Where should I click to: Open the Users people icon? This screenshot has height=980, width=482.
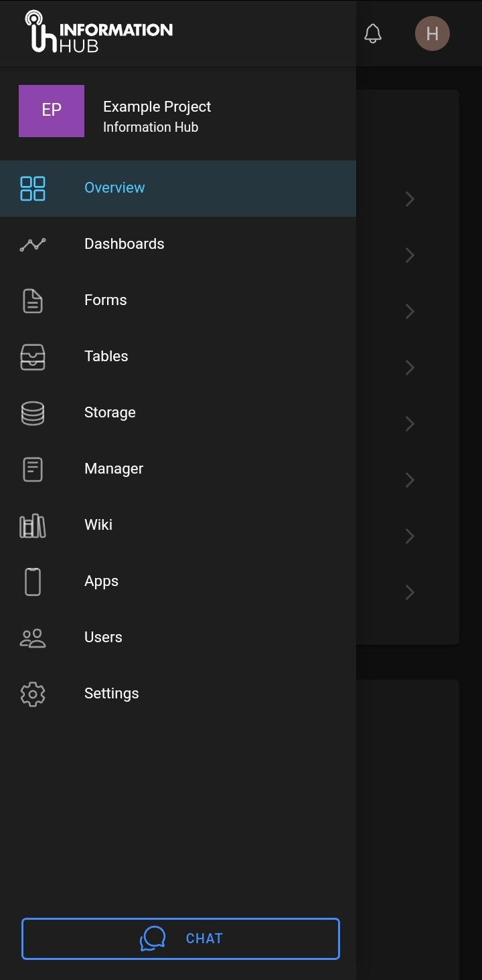coord(33,638)
